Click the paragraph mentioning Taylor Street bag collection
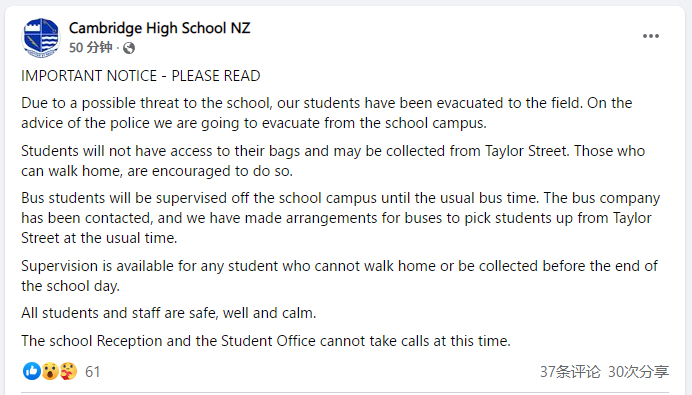The width and height of the screenshot is (692, 395). [333, 161]
